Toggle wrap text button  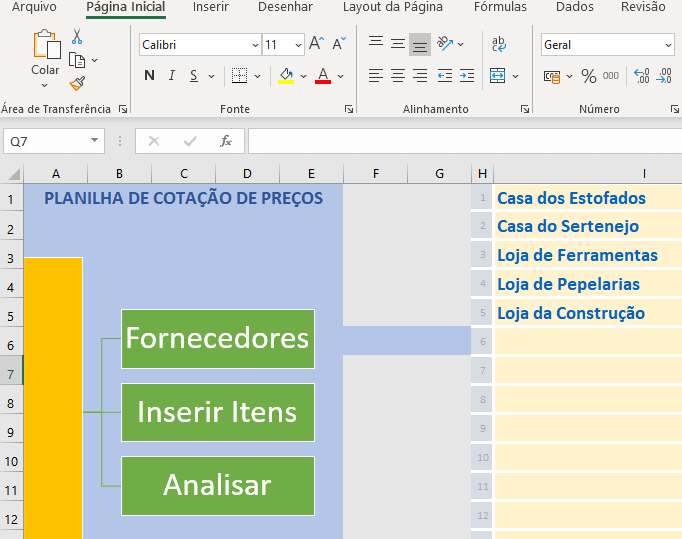tap(498, 44)
